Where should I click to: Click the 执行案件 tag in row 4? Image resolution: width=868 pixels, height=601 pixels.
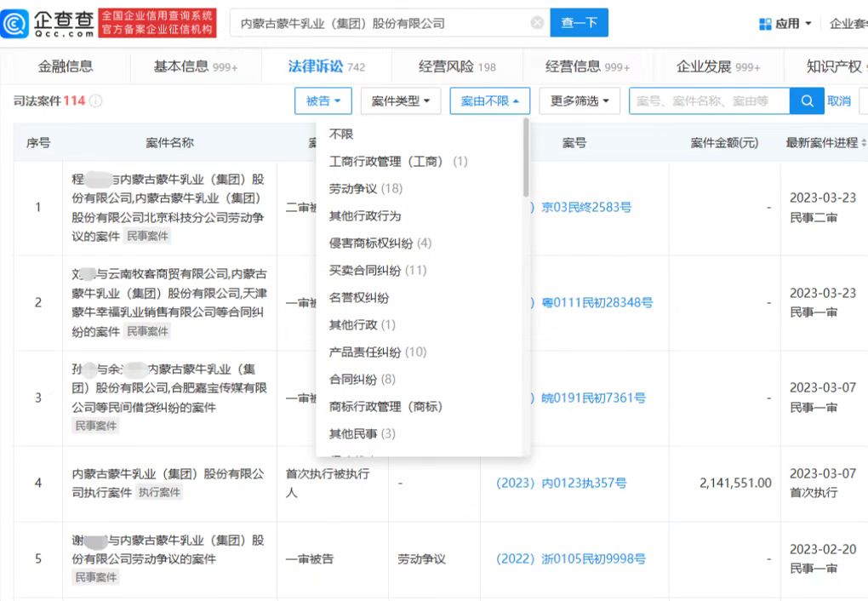pos(159,492)
